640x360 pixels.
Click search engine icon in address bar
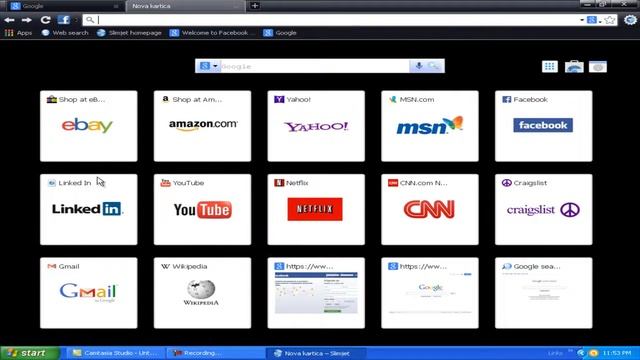[x=591, y=20]
